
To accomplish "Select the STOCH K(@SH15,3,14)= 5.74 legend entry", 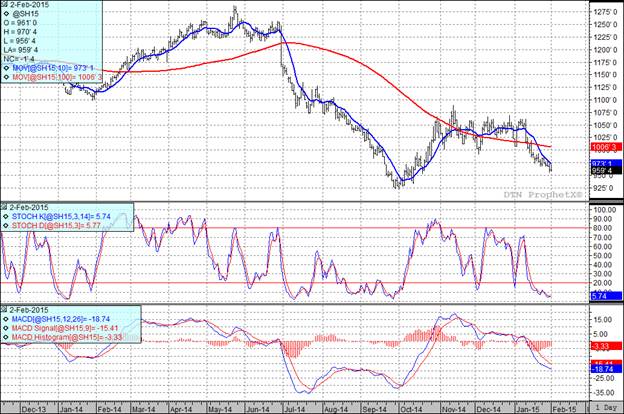I will point(61,217).
